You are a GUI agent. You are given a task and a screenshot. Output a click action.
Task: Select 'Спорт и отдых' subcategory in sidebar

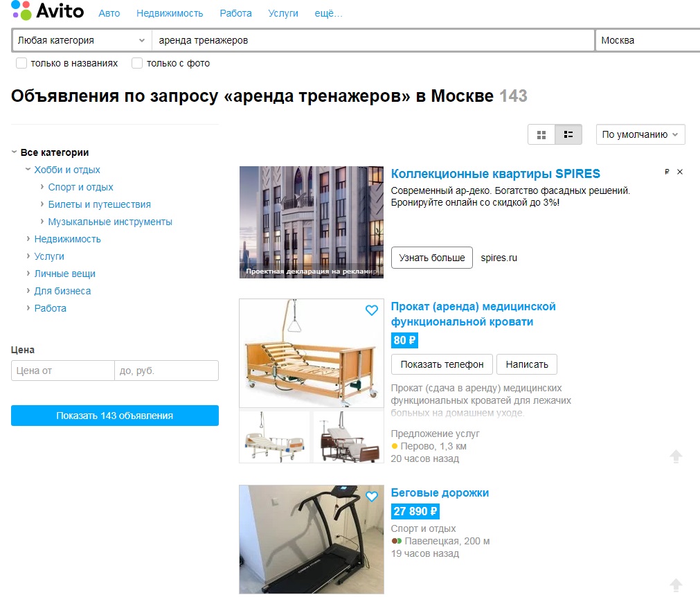tap(81, 187)
